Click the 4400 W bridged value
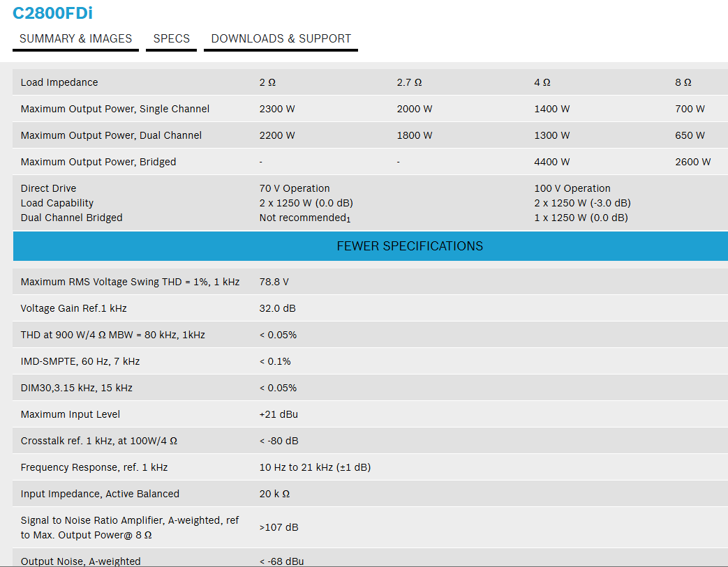728x567 pixels. pyautogui.click(x=551, y=162)
